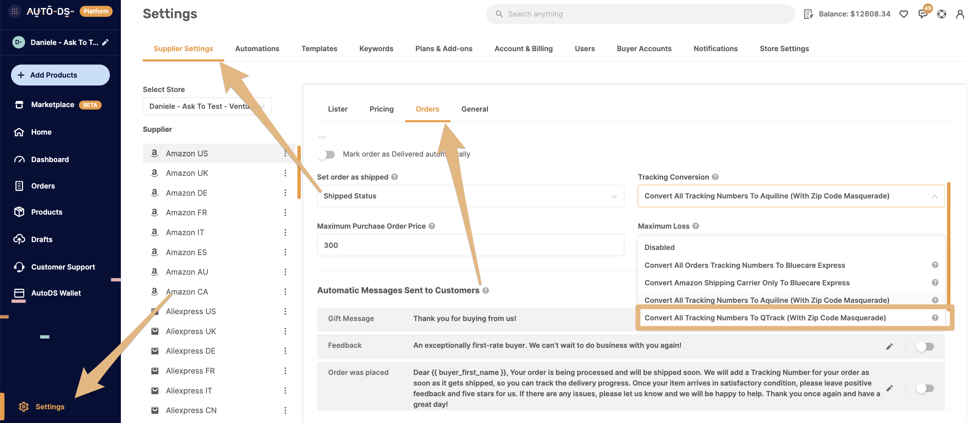The height and width of the screenshot is (423, 980).
Task: Click the Search anything field
Action: [640, 14]
